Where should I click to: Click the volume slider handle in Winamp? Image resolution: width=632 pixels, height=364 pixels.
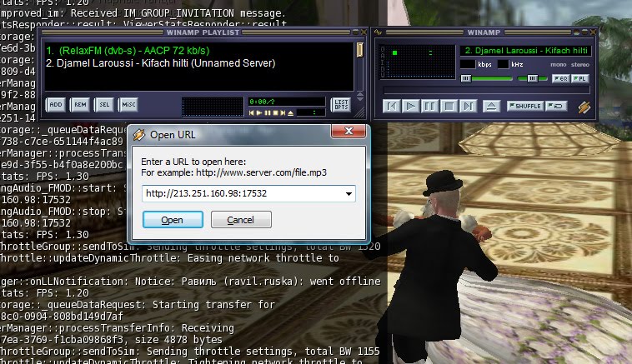pos(466,78)
